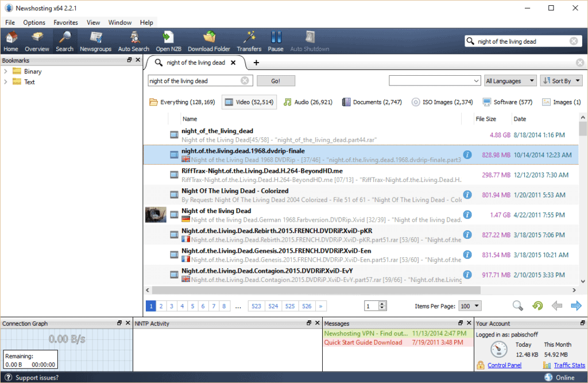Open the Newshosting VPN message
Image resolution: width=588 pixels, height=383 pixels.
(397, 333)
